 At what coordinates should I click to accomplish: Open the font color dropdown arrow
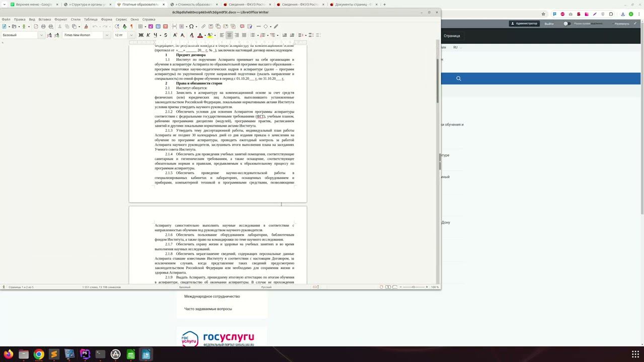pos(205,35)
